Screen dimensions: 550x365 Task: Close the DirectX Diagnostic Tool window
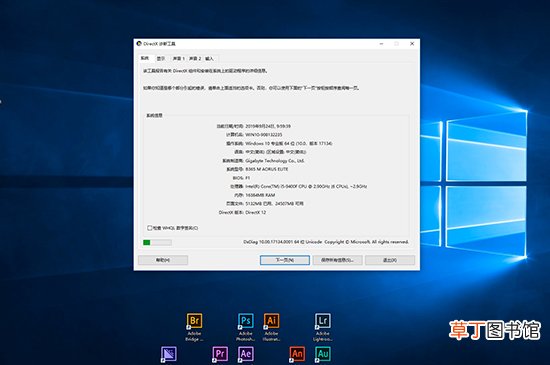pos(412,43)
